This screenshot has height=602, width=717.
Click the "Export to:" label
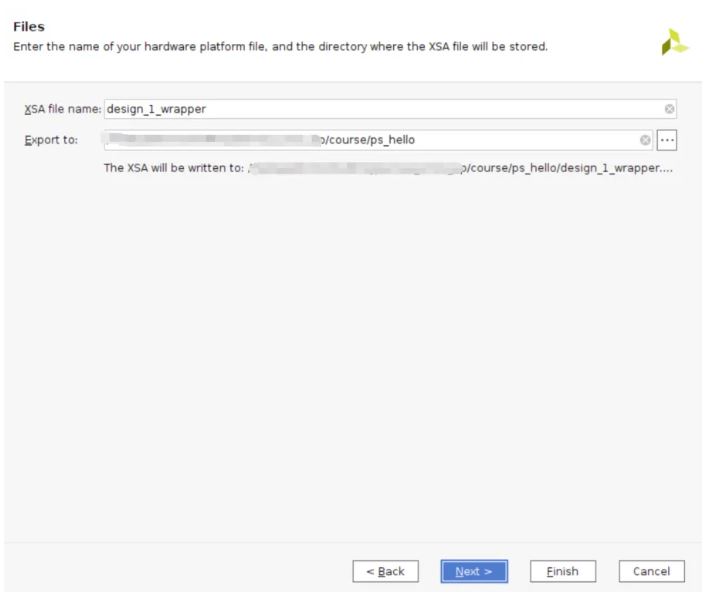tap(51, 140)
